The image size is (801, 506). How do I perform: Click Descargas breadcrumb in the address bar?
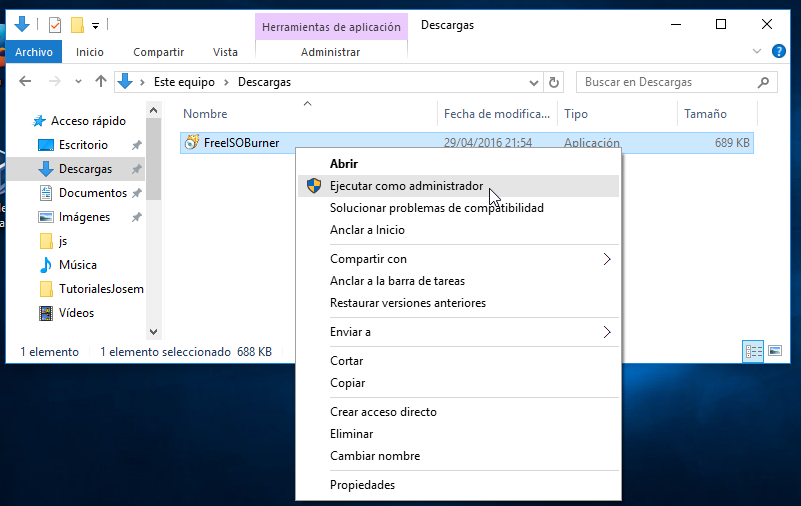(x=264, y=82)
